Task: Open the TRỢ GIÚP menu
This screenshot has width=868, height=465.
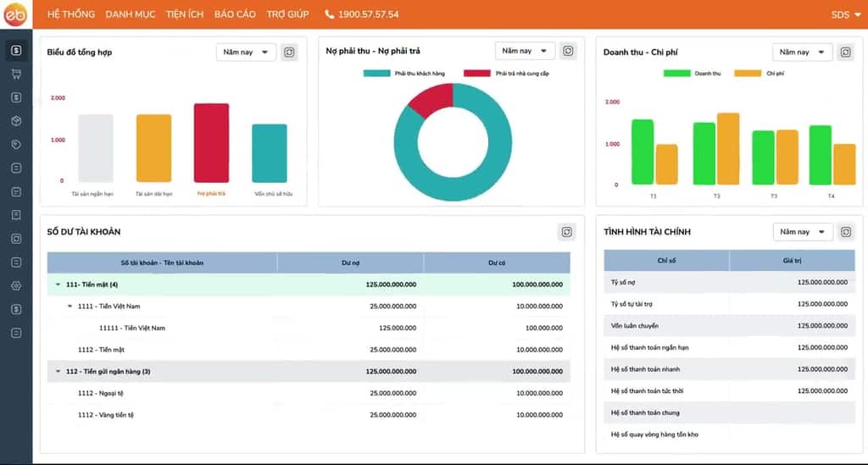Action: point(288,14)
